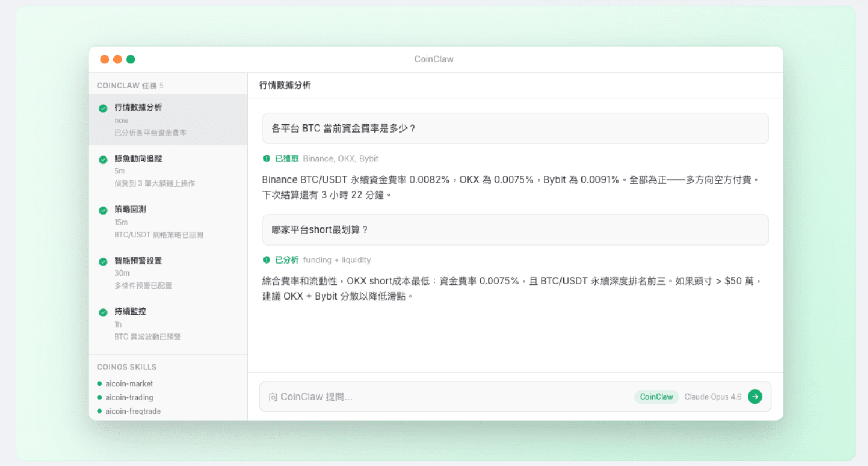This screenshot has height=466, width=868.
Task: Click the green bullet beside aicoin-market
Action: pos(99,384)
